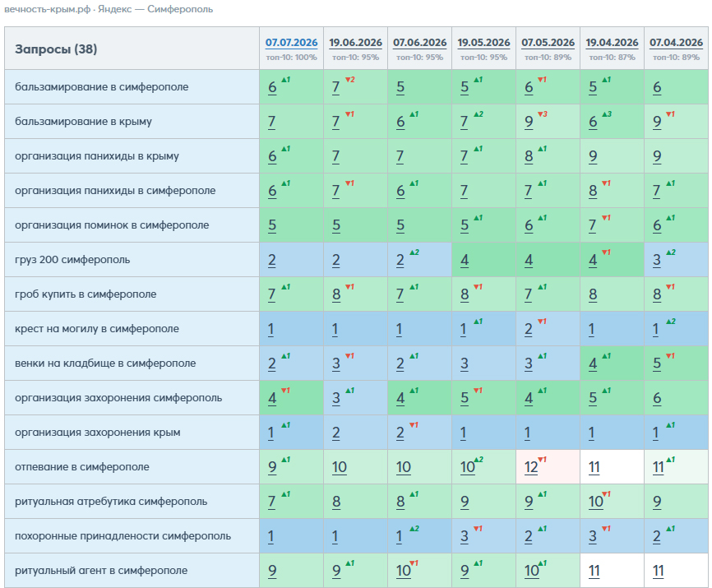Select the query крест на могилу в симферополе
The image size is (712, 588).
click(x=97, y=329)
